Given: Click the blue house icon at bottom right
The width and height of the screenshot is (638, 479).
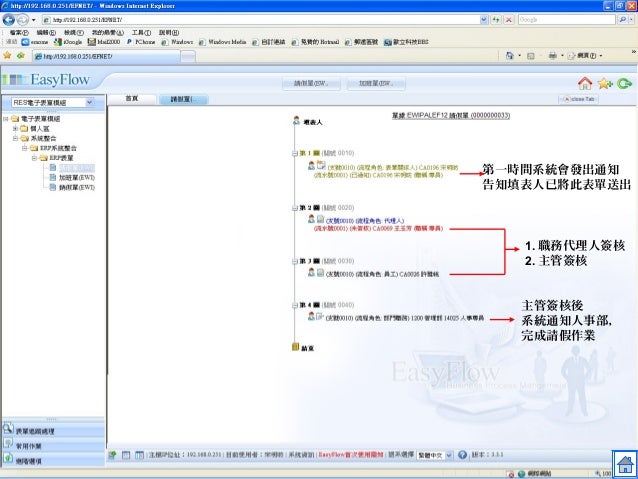Looking at the screenshot, I should point(625,464).
